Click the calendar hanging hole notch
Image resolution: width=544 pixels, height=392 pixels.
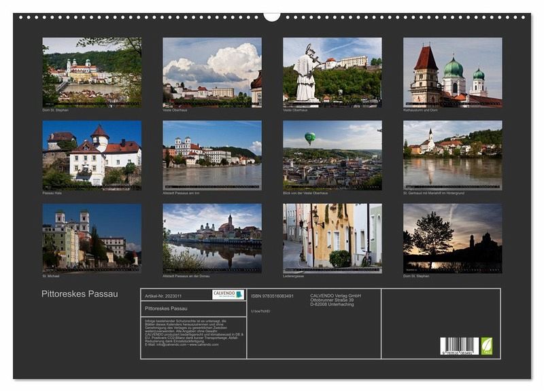[x=272, y=16]
